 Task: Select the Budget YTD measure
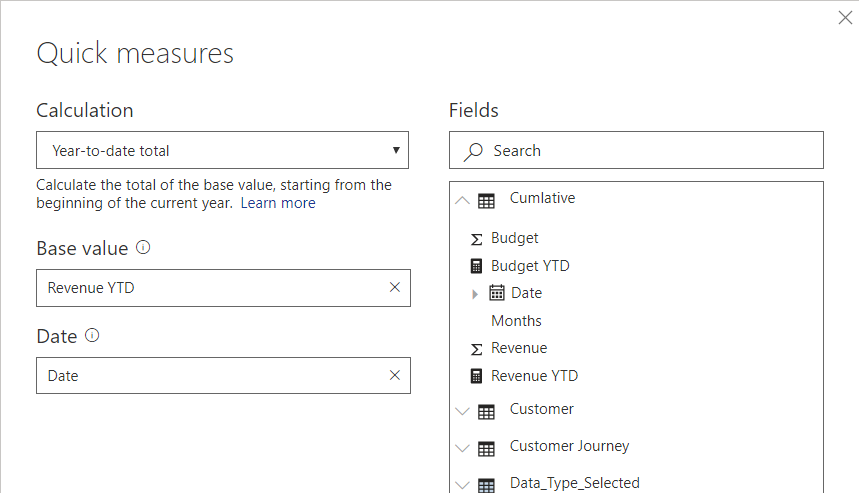coord(530,266)
